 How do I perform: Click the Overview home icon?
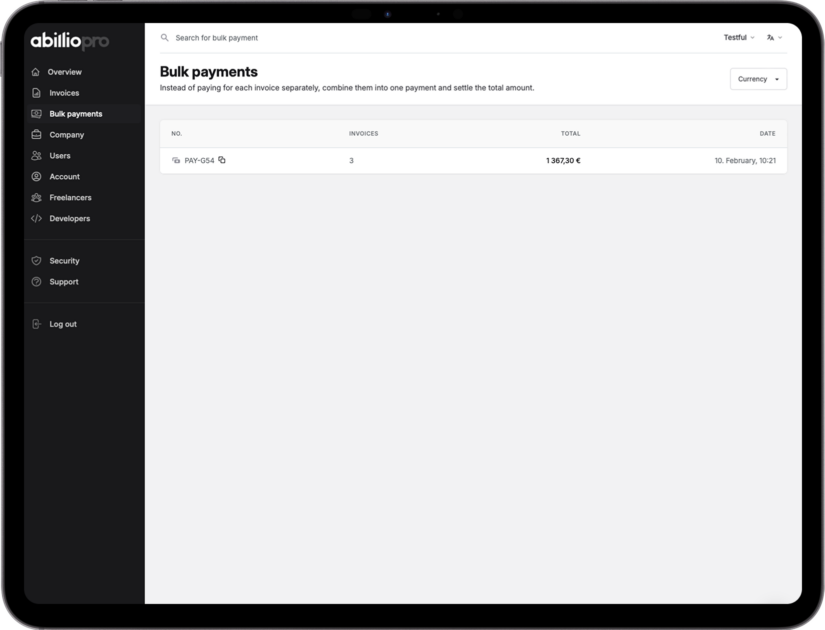tap(35, 72)
